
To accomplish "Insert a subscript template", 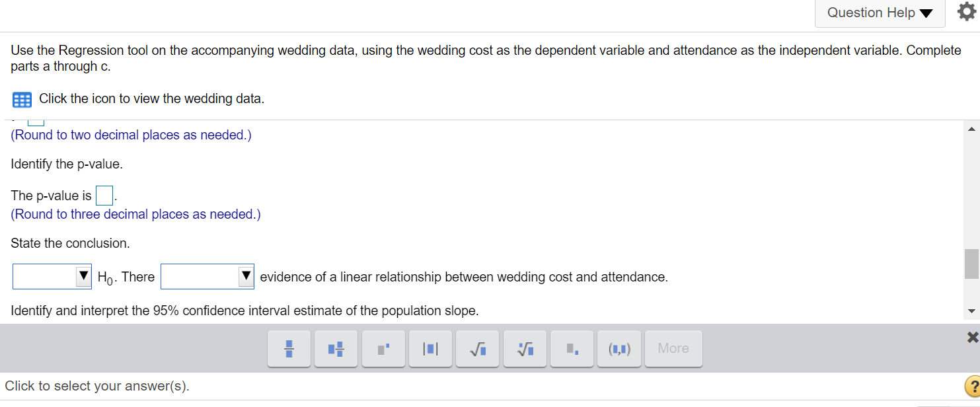I will click(572, 348).
